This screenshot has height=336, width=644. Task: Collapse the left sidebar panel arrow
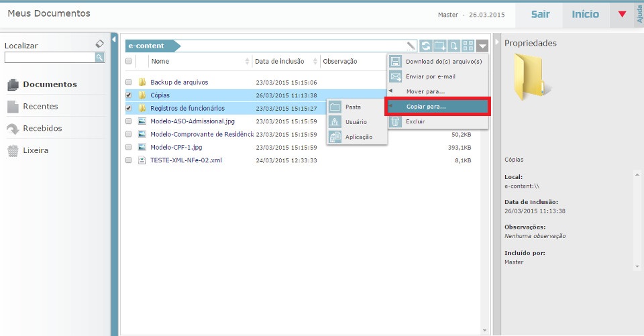pyautogui.click(x=114, y=39)
